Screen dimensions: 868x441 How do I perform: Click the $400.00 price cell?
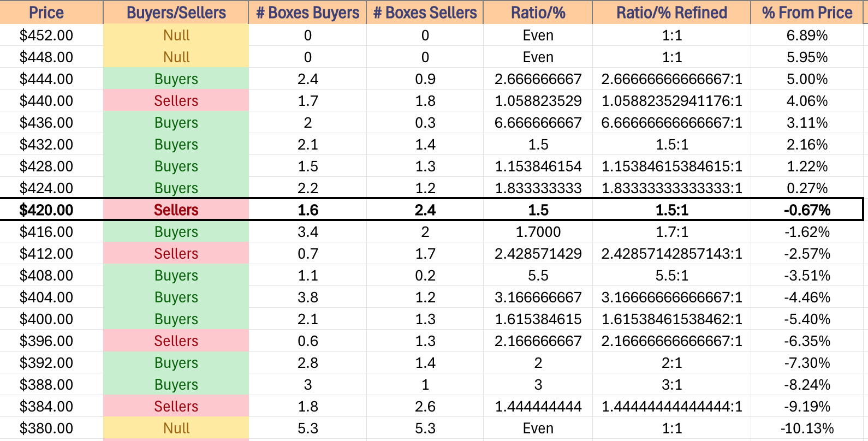pos(51,319)
